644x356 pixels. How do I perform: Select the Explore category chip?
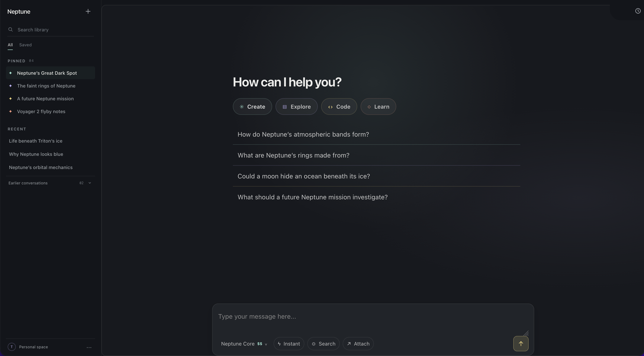(296, 107)
